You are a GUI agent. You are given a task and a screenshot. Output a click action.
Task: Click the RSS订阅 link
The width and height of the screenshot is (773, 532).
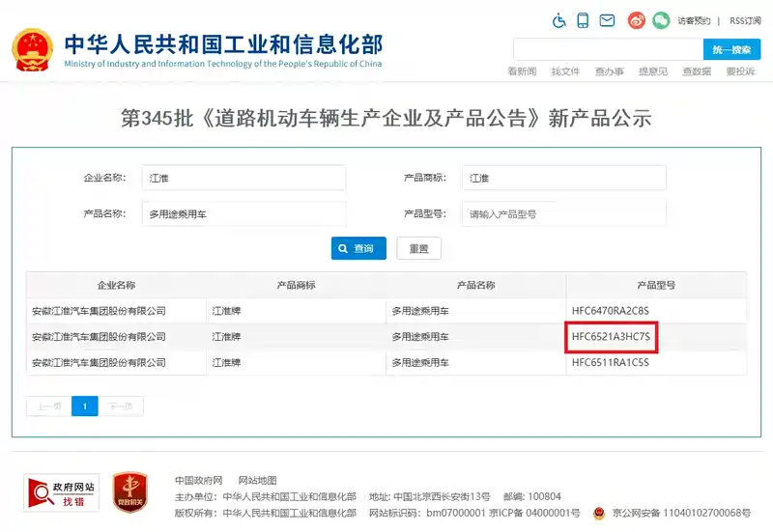(x=745, y=20)
